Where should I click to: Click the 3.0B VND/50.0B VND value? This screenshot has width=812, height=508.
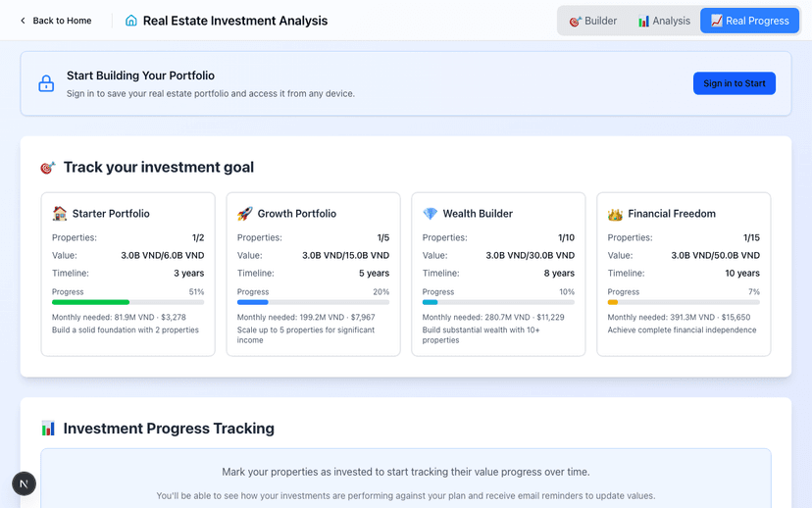click(x=716, y=255)
